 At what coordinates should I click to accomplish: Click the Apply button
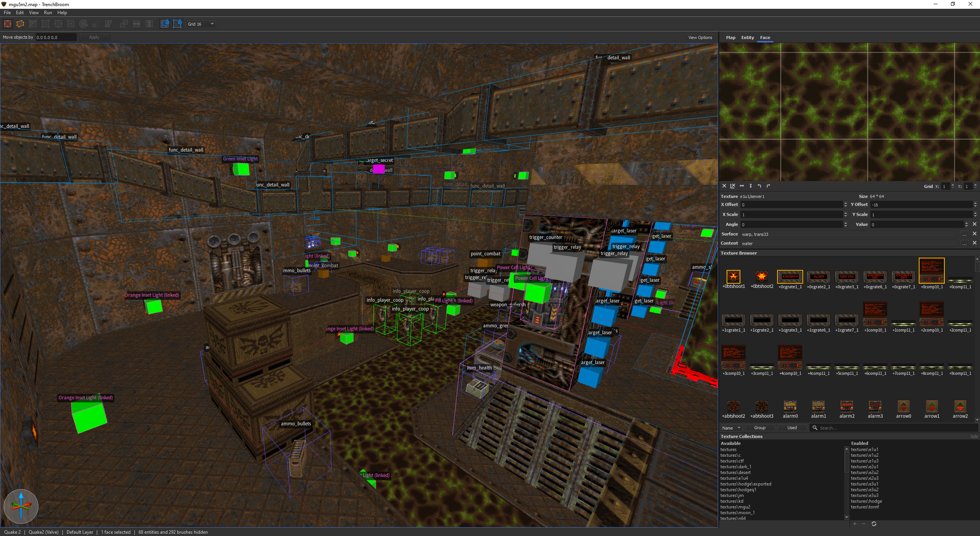94,37
